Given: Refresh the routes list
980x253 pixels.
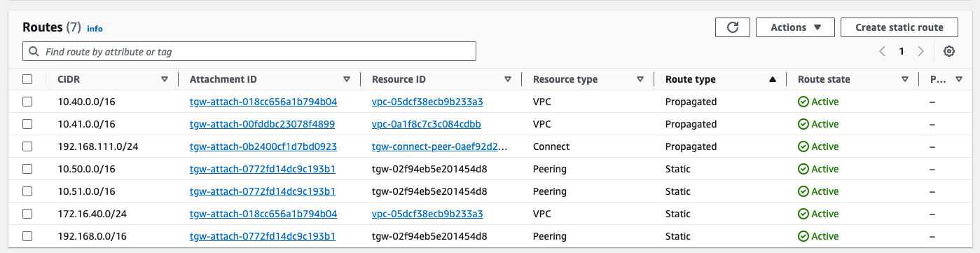Looking at the screenshot, I should [733, 27].
